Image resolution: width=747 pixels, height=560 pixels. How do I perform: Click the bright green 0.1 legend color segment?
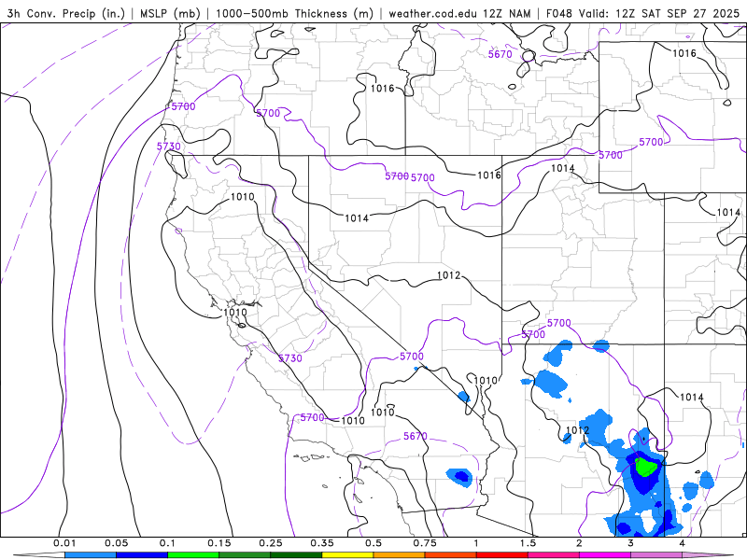193,555
